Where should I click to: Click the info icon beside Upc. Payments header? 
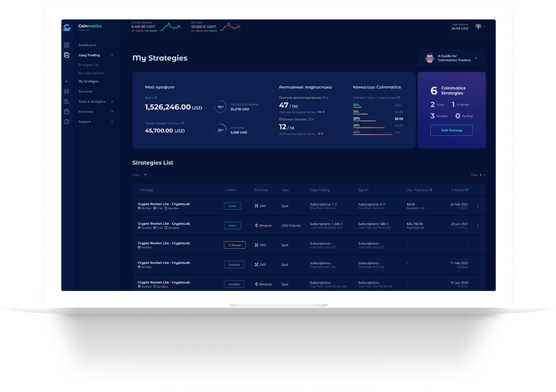431,190
